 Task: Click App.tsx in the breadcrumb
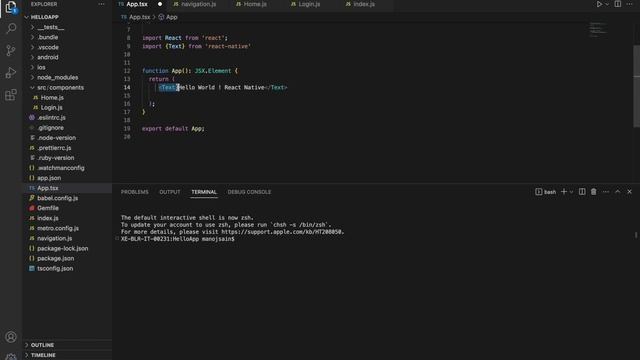tap(140, 17)
